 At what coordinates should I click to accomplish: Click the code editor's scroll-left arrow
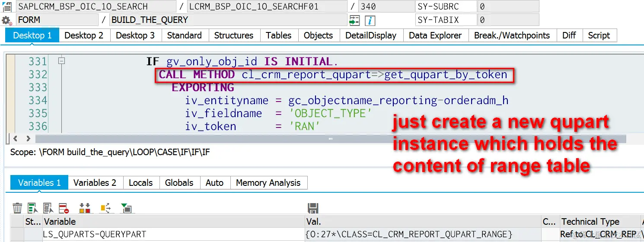[16, 139]
